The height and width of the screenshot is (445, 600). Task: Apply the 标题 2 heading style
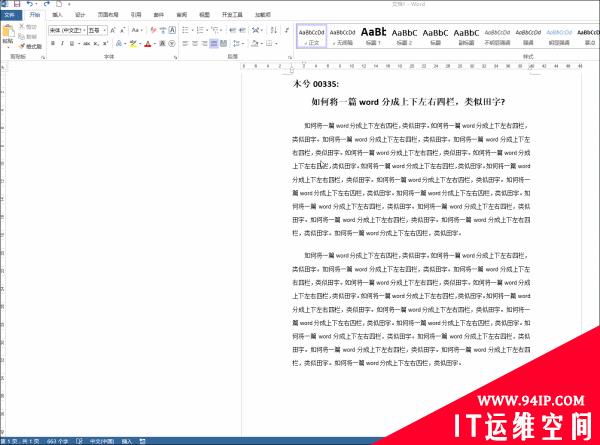click(404, 36)
